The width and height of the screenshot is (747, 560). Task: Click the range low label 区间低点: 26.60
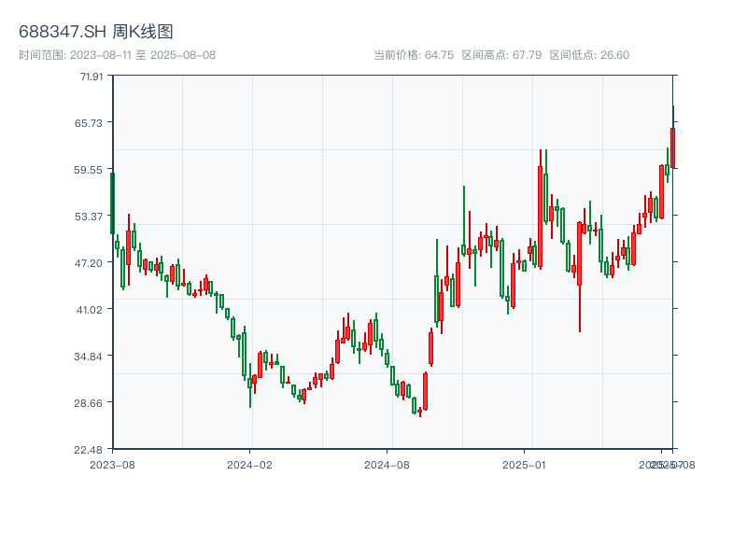(589, 55)
